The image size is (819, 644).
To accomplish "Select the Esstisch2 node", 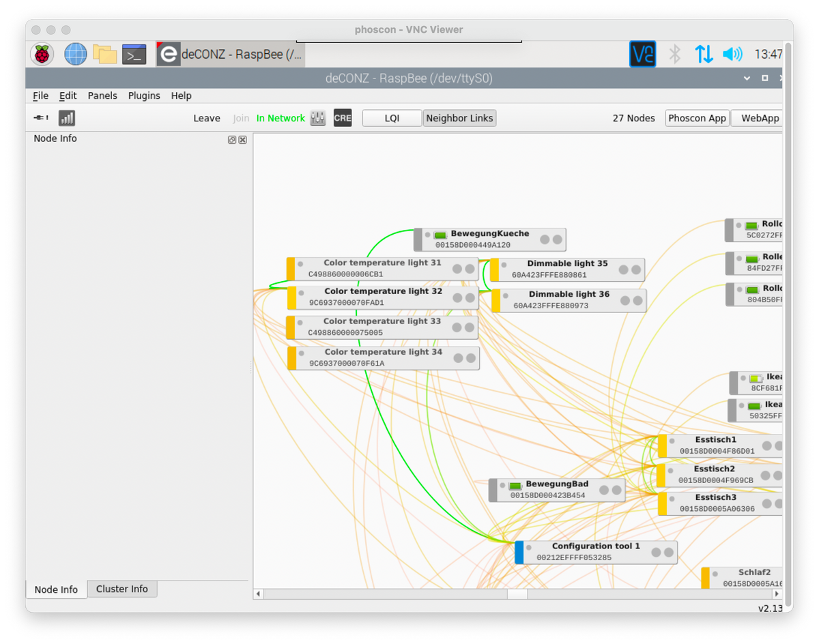I will (x=719, y=475).
